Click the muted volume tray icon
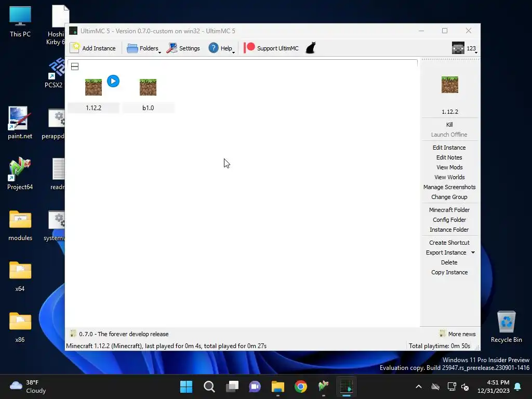 [x=465, y=387]
